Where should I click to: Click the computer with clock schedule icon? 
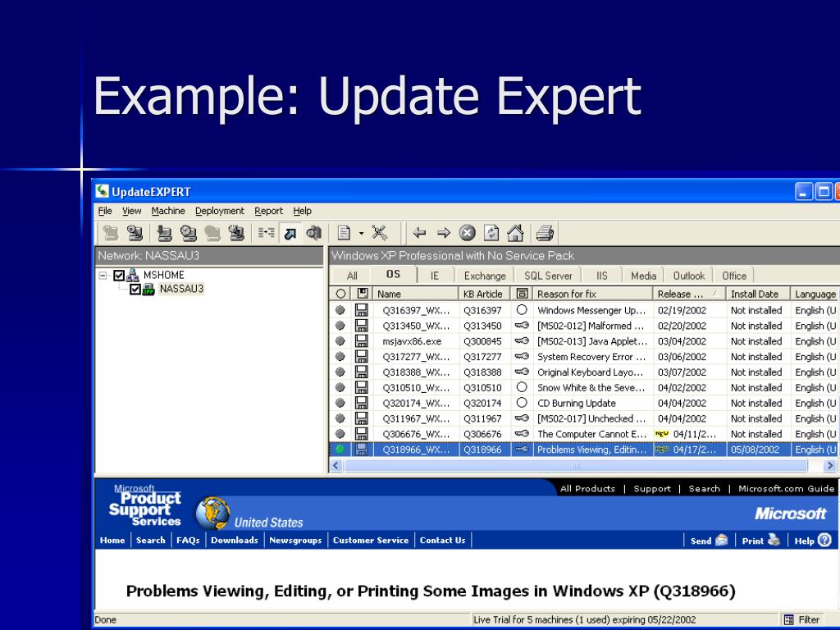tap(189, 233)
